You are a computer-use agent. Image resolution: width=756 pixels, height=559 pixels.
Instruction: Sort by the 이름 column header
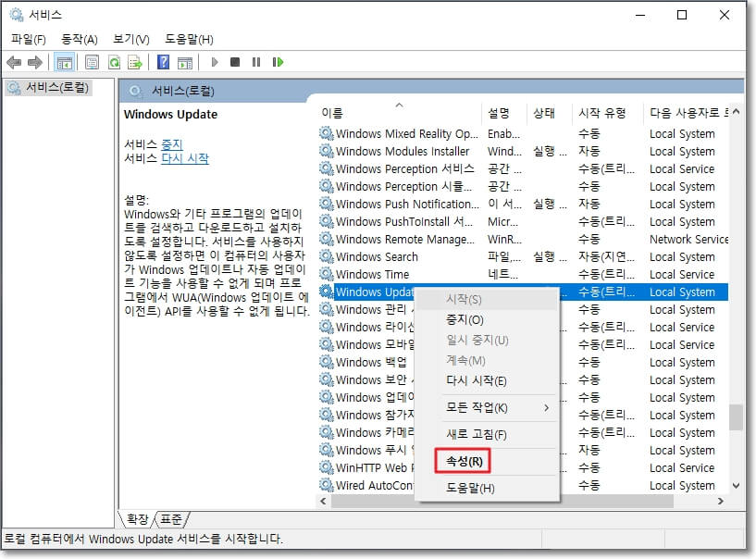click(399, 113)
